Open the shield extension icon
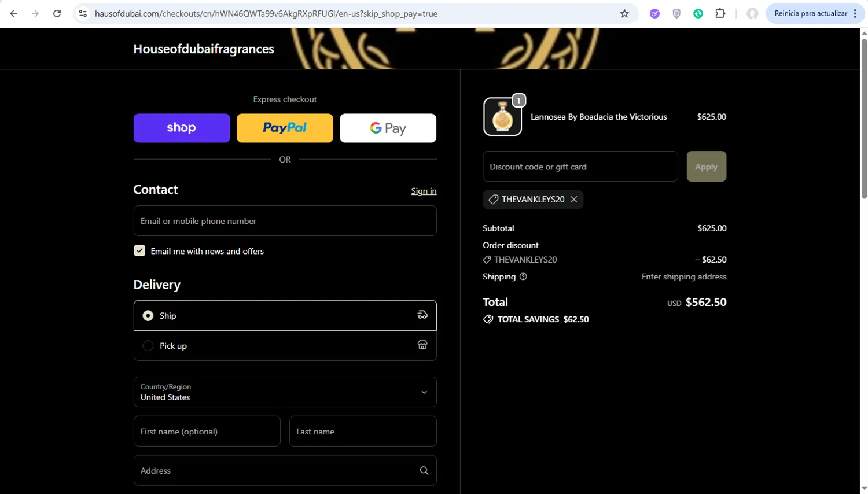Viewport: 868px width, 494px height. tap(676, 13)
